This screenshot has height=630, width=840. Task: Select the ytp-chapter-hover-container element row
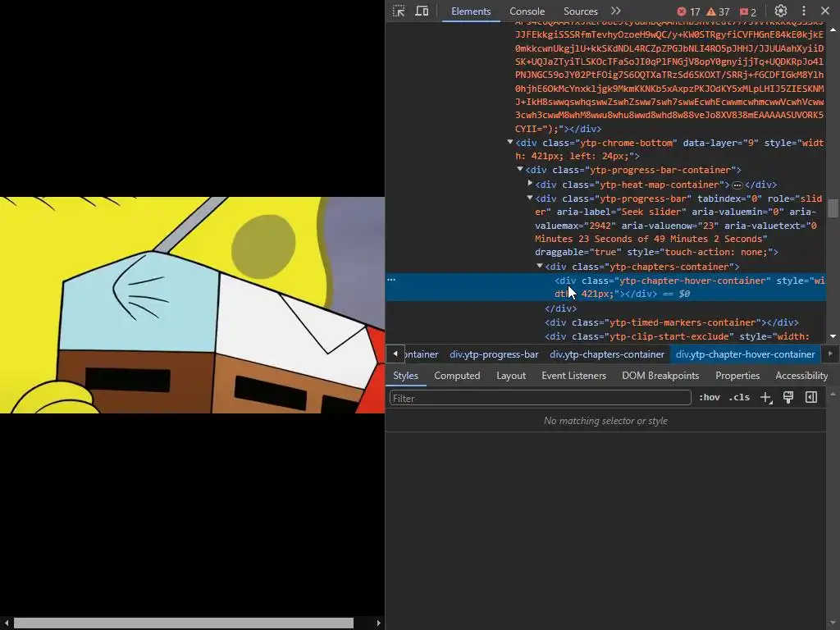tap(605, 287)
